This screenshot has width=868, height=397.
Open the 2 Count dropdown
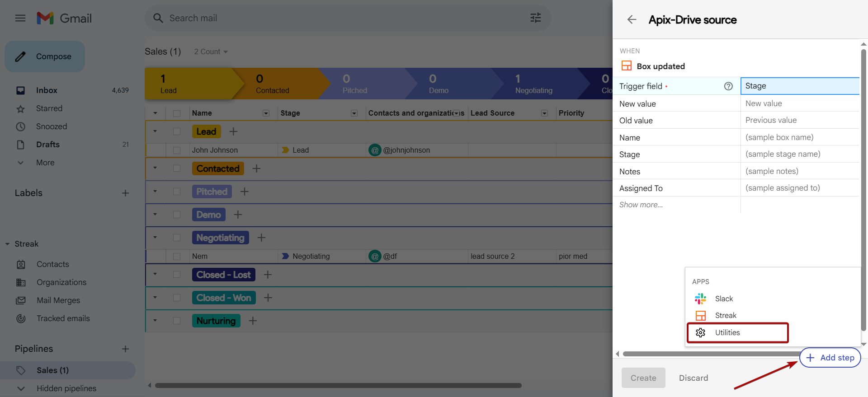coord(211,51)
